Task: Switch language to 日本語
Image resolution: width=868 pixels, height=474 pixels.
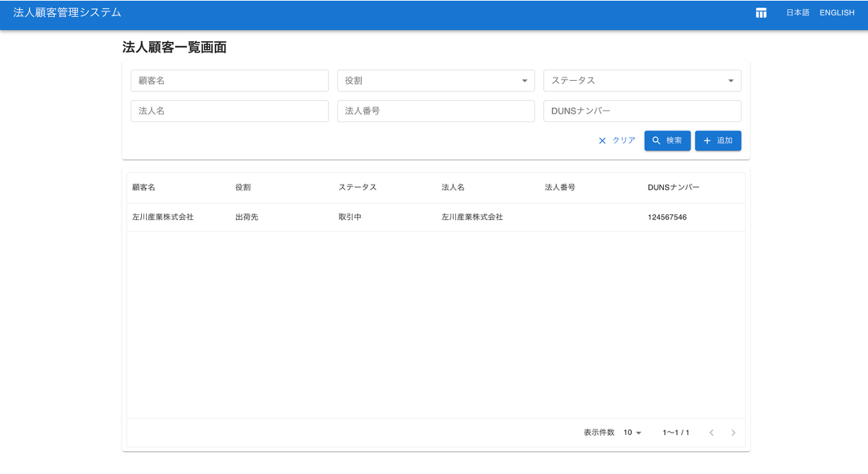Action: coord(798,13)
